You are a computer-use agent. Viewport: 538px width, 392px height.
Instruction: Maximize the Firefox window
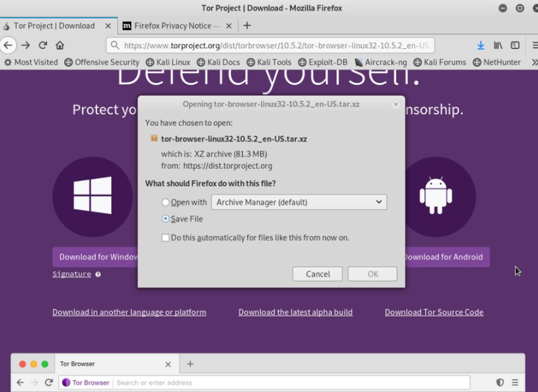tap(520, 8)
